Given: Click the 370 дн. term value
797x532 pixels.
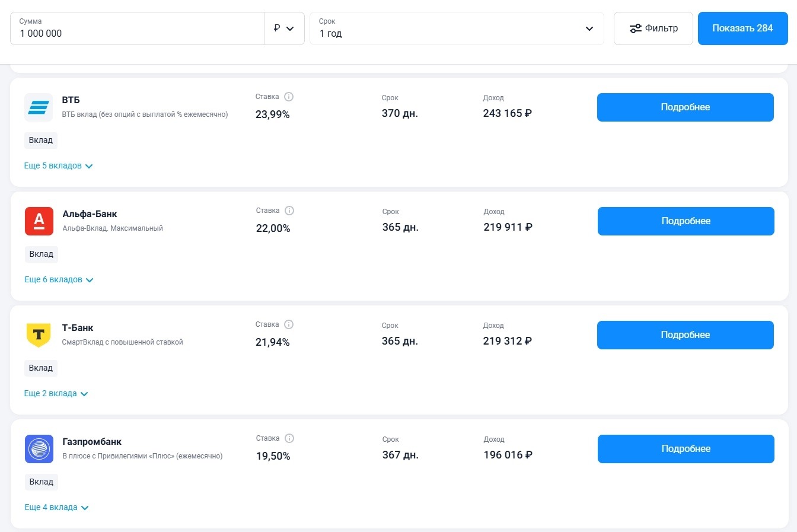Looking at the screenshot, I should point(400,113).
